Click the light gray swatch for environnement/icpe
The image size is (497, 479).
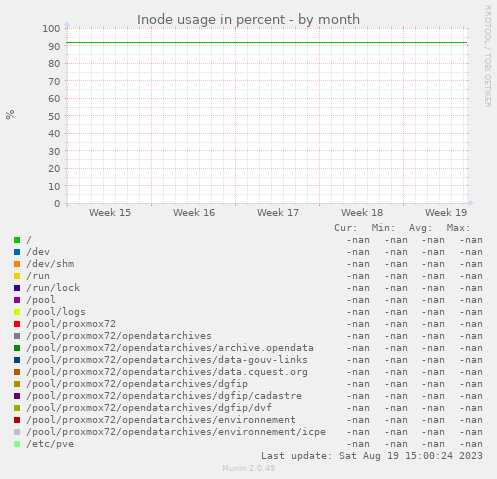17,432
